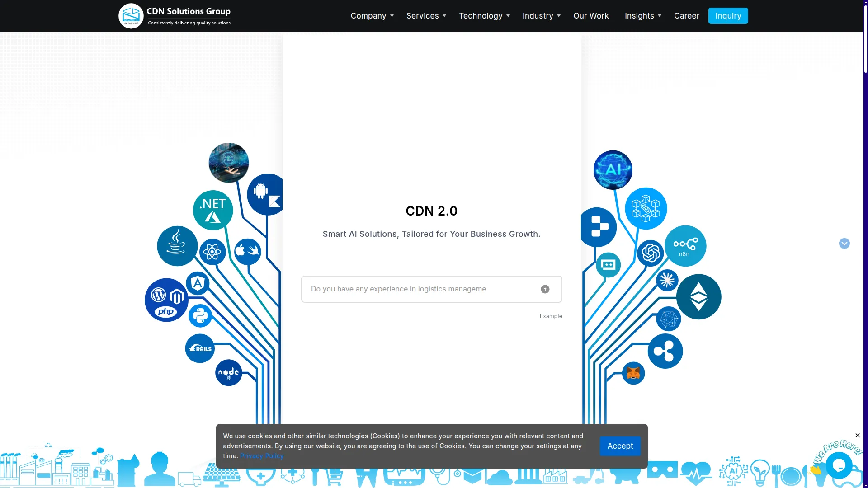Click the polyhedron network icon
The image size is (868, 488).
669,319
